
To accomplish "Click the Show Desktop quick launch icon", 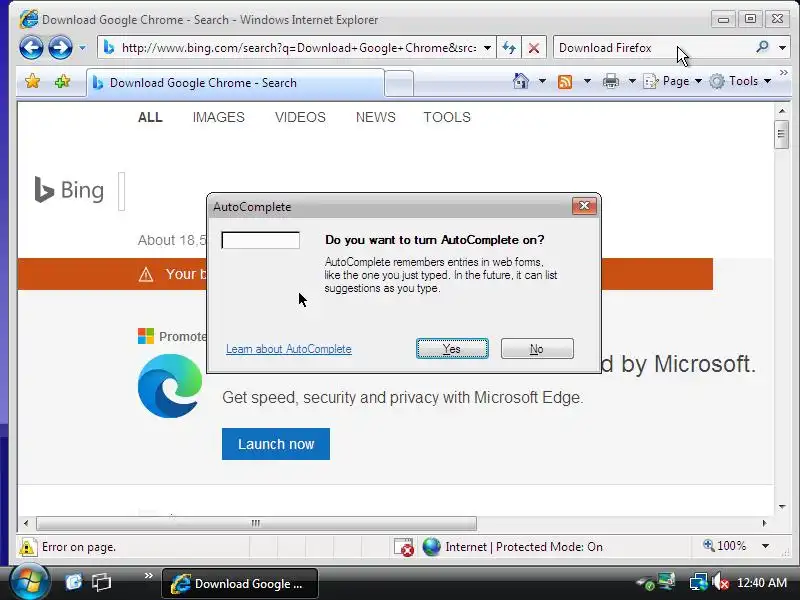I will pos(73,582).
